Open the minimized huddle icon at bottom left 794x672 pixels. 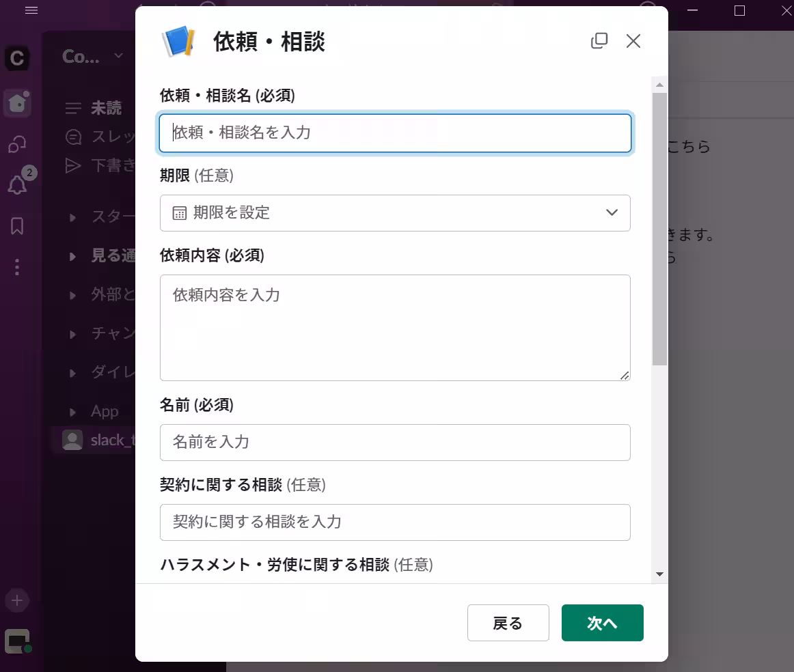16,641
